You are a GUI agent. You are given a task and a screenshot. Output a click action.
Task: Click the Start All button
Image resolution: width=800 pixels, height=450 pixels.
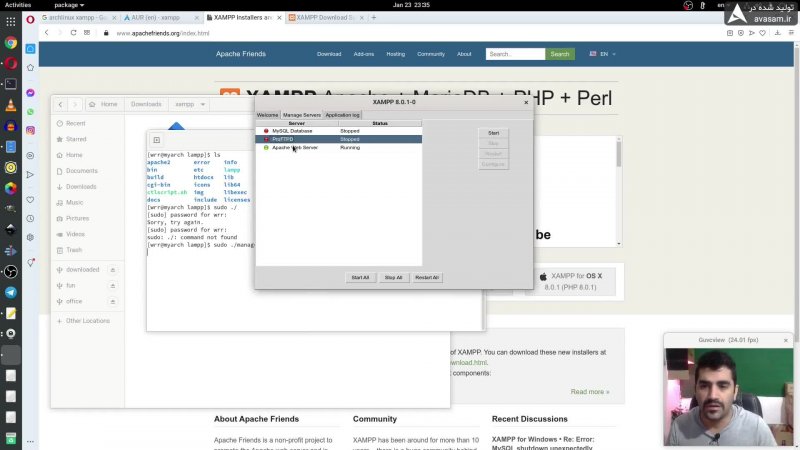[359, 277]
